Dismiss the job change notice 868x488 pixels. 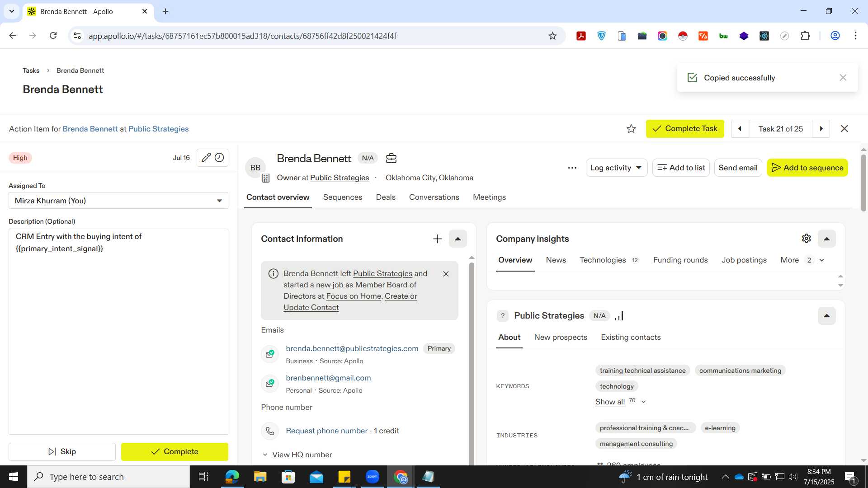tap(446, 274)
